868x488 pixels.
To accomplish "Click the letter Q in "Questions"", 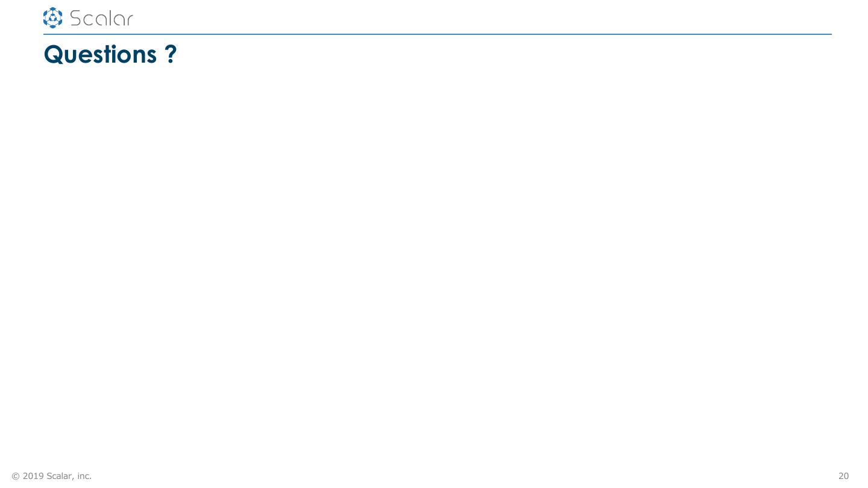I will (54, 55).
